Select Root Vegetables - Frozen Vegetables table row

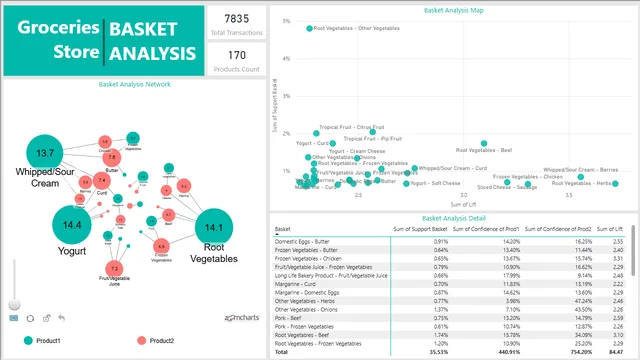pos(449,344)
